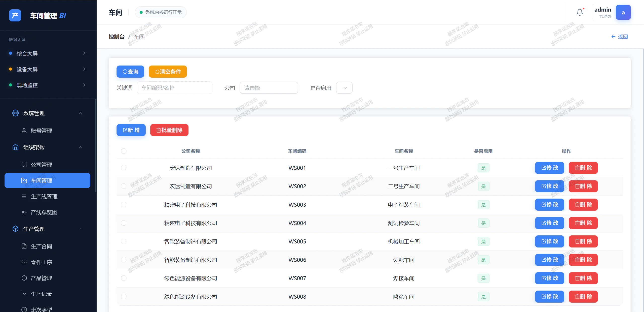Image resolution: width=644 pixels, height=312 pixels.
Task: Open 产品管理 menu item
Action: point(47,278)
